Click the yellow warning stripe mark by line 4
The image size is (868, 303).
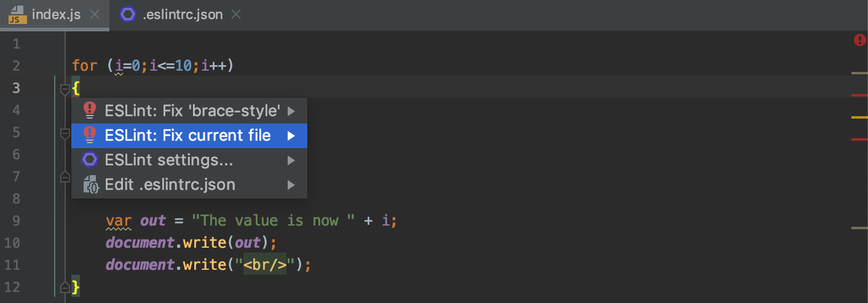coord(859,117)
